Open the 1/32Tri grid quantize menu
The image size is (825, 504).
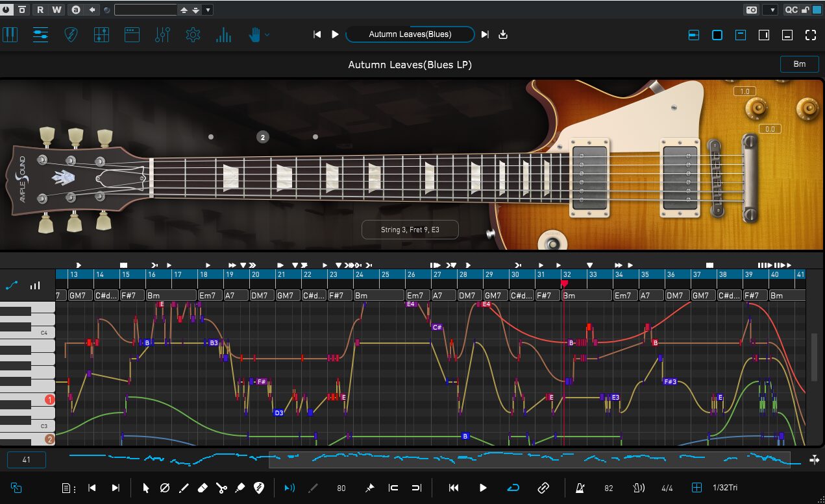(724, 488)
